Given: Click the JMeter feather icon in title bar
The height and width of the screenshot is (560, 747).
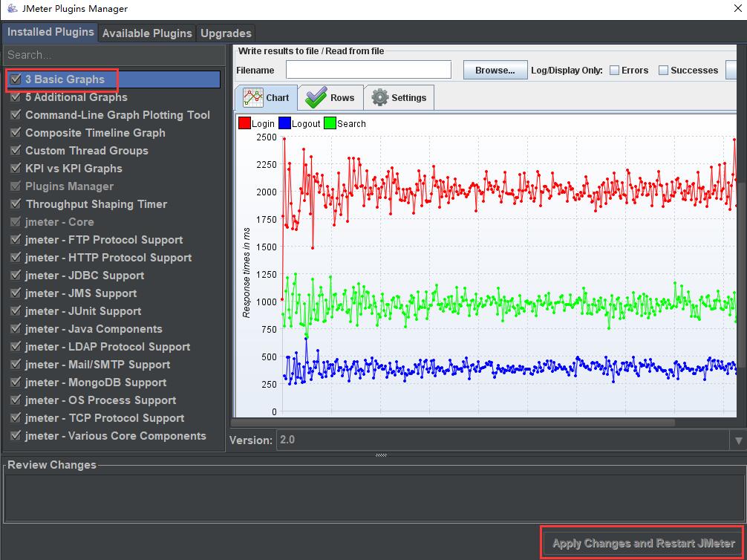Looking at the screenshot, I should 13,9.
